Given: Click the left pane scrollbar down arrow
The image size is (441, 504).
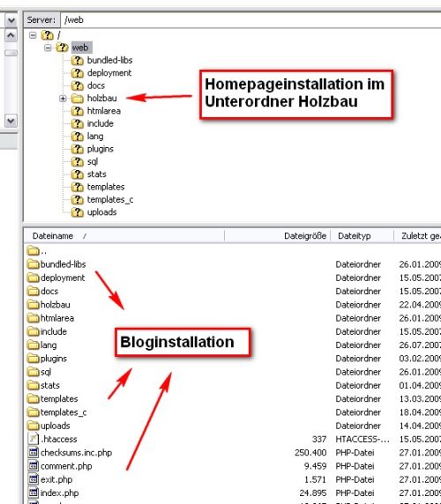Looking at the screenshot, I should [x=11, y=121].
